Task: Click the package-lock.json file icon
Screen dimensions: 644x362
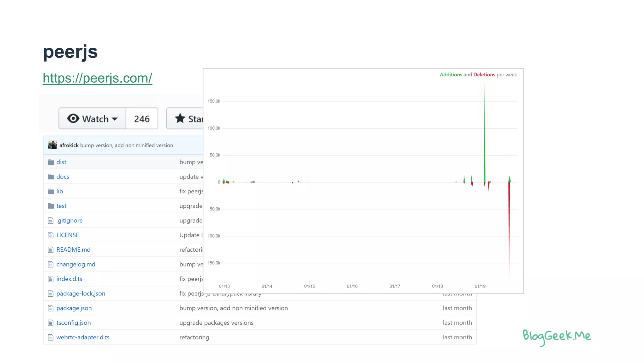Action: pyautogui.click(x=51, y=293)
